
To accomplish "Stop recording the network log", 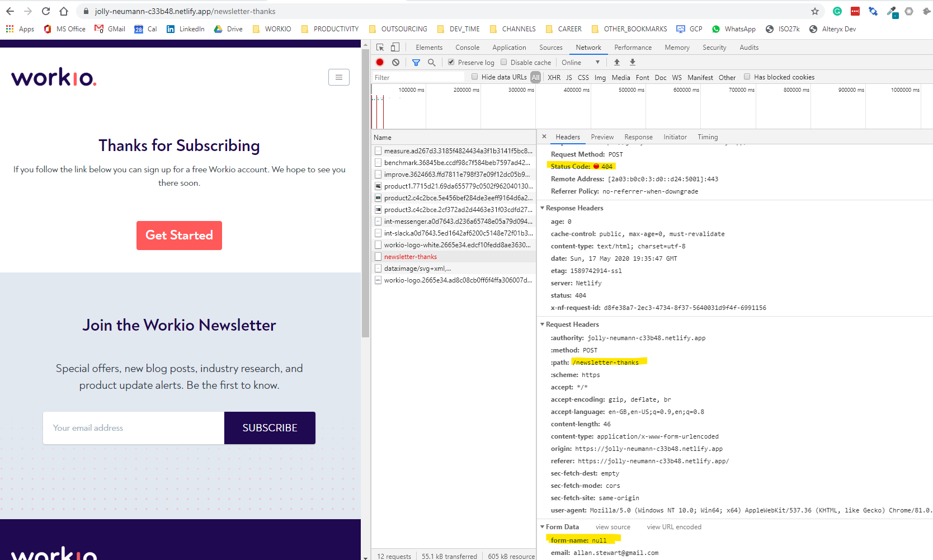I will pos(380,62).
